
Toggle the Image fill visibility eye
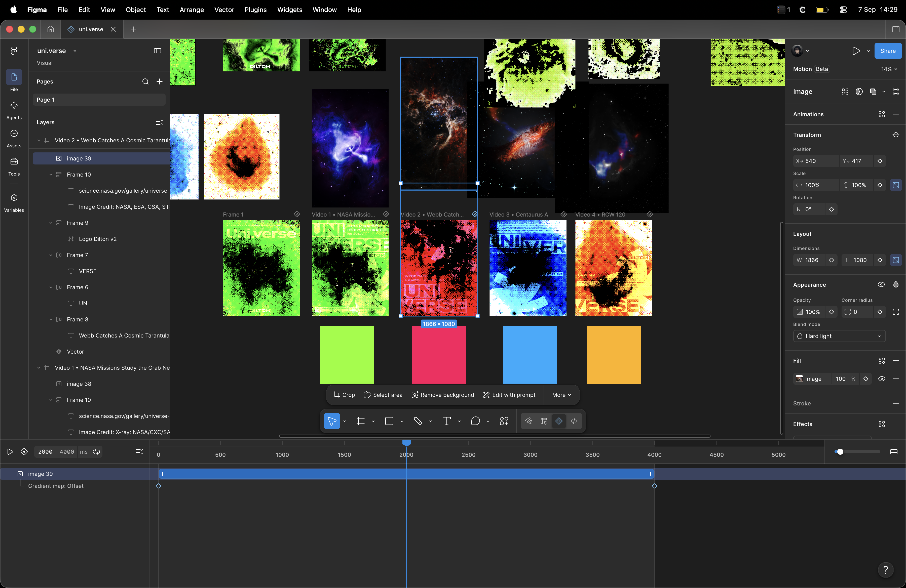[x=881, y=379]
